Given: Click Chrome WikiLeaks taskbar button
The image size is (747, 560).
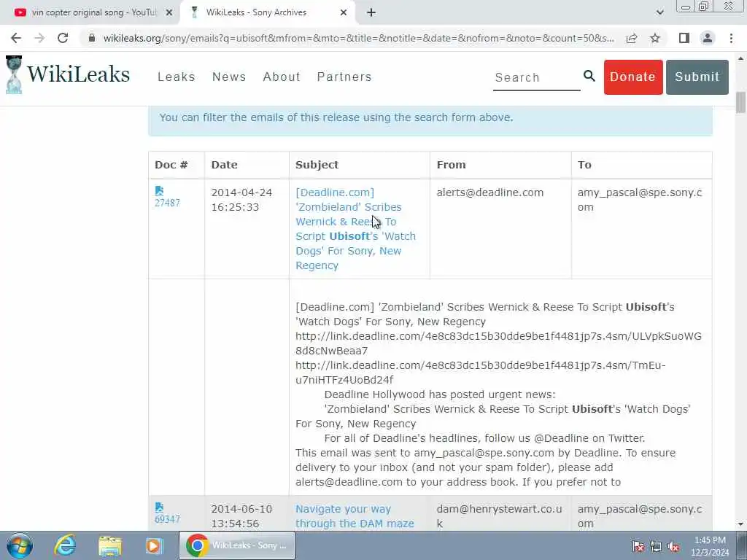Looking at the screenshot, I should pos(237,545).
